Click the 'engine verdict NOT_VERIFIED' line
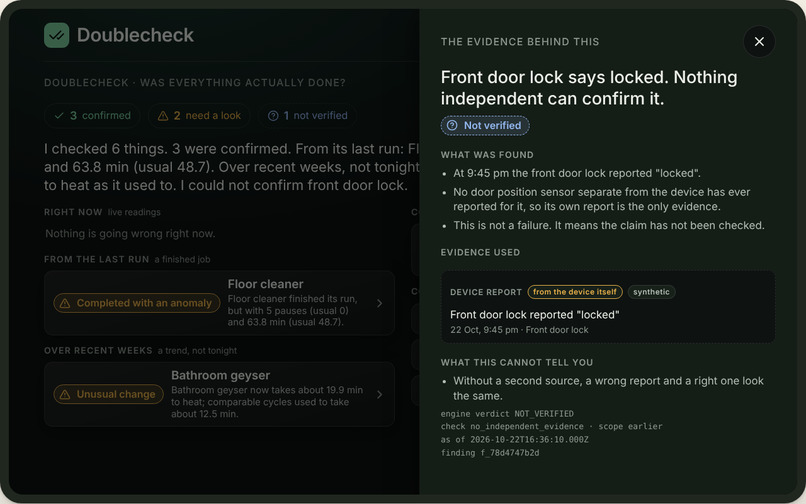Image resolution: width=806 pixels, height=504 pixels. 507,414
